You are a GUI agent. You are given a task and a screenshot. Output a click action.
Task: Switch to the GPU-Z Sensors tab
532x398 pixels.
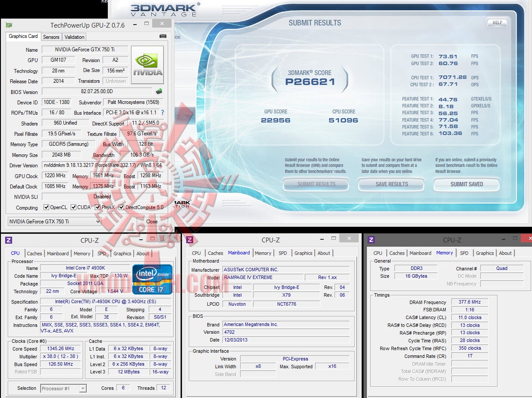click(x=51, y=37)
